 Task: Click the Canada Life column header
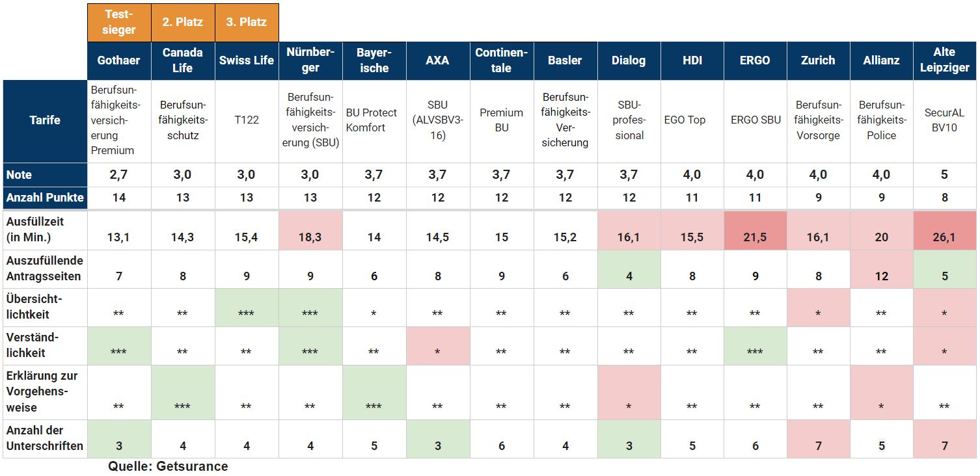183,60
